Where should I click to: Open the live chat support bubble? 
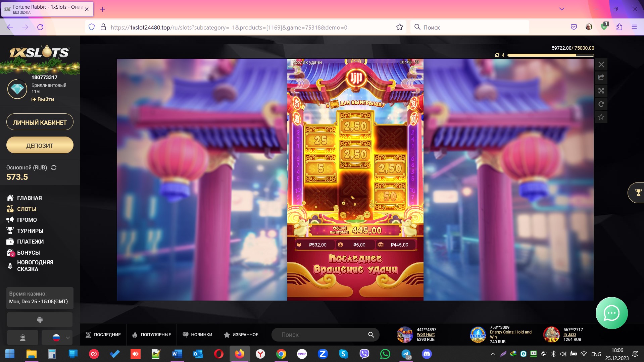pos(611,313)
